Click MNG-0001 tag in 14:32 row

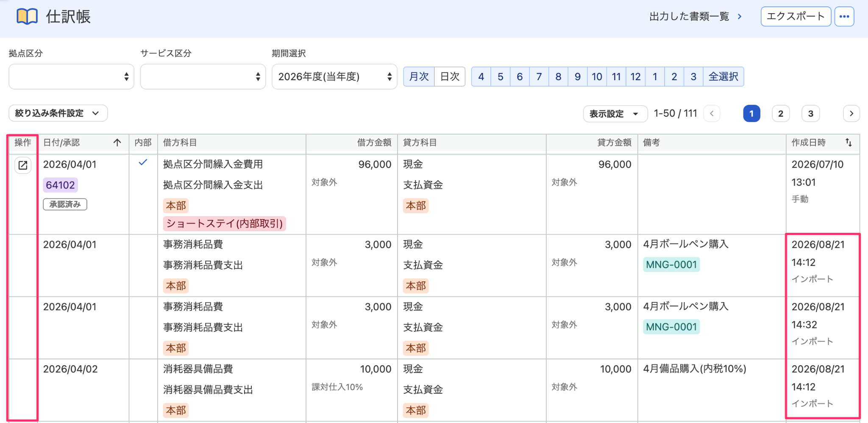pos(671,327)
